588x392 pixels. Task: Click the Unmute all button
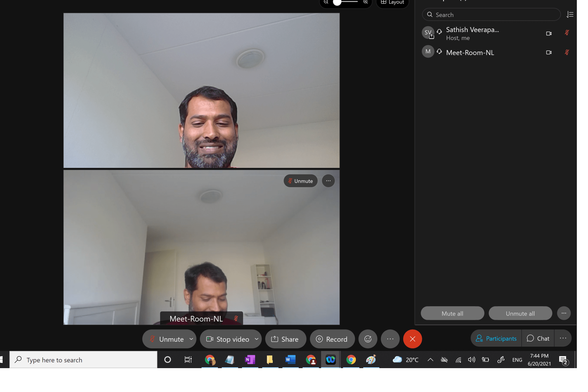coord(520,313)
